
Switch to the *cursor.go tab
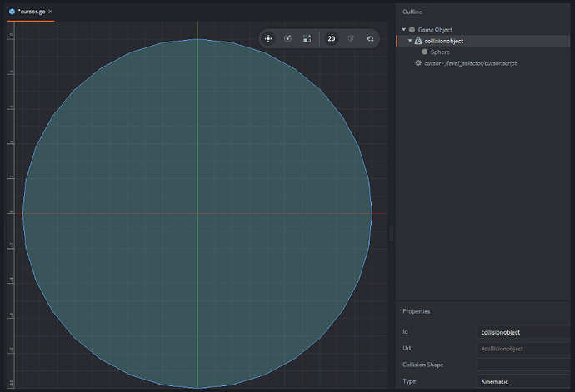(31, 12)
